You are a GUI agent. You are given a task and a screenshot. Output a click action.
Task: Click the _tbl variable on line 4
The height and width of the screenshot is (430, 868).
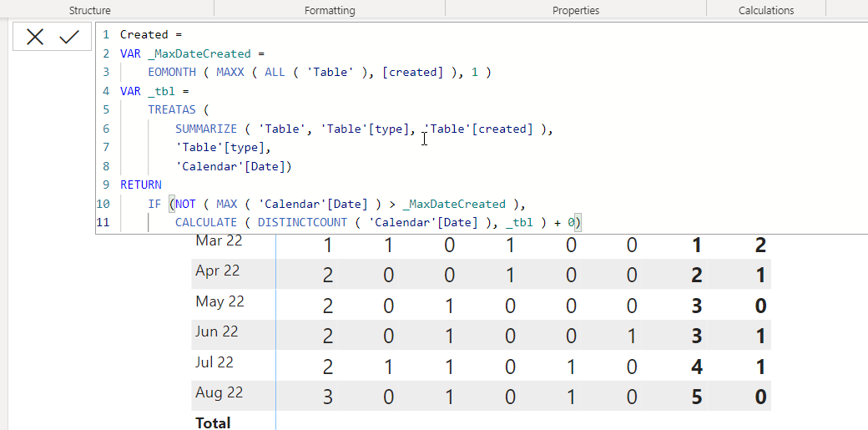coord(162,91)
